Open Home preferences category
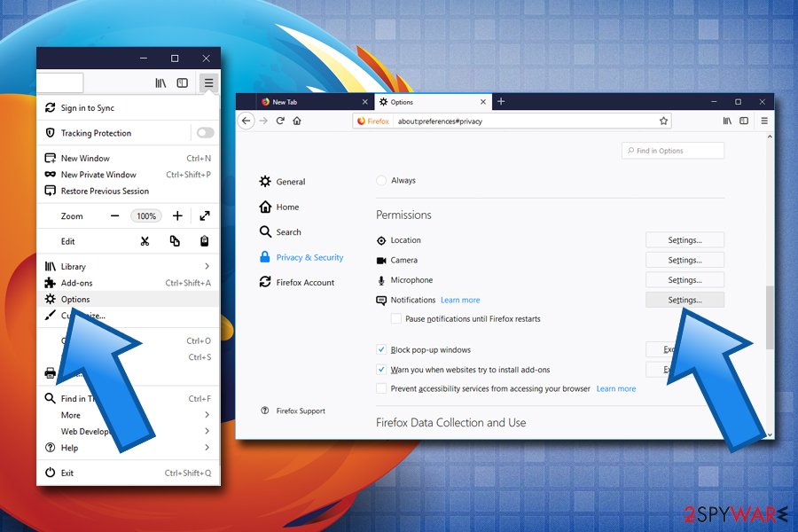Screen dimensions: 798x532 pos(279,207)
